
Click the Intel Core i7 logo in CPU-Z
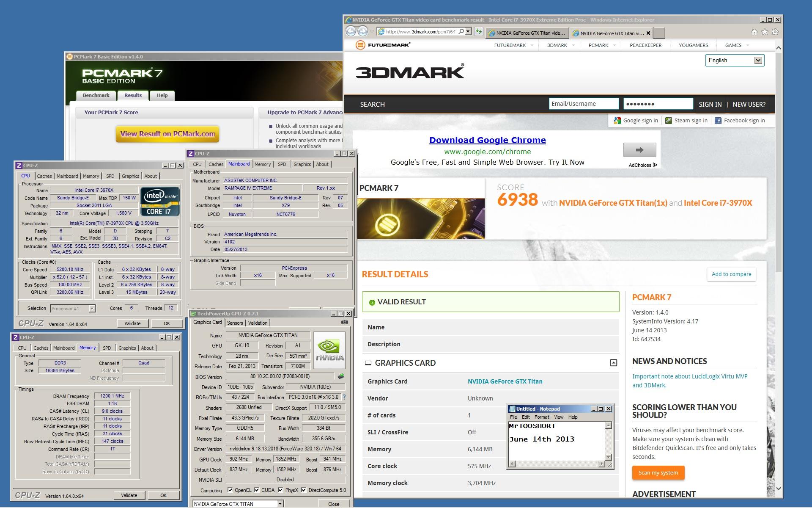click(x=160, y=202)
